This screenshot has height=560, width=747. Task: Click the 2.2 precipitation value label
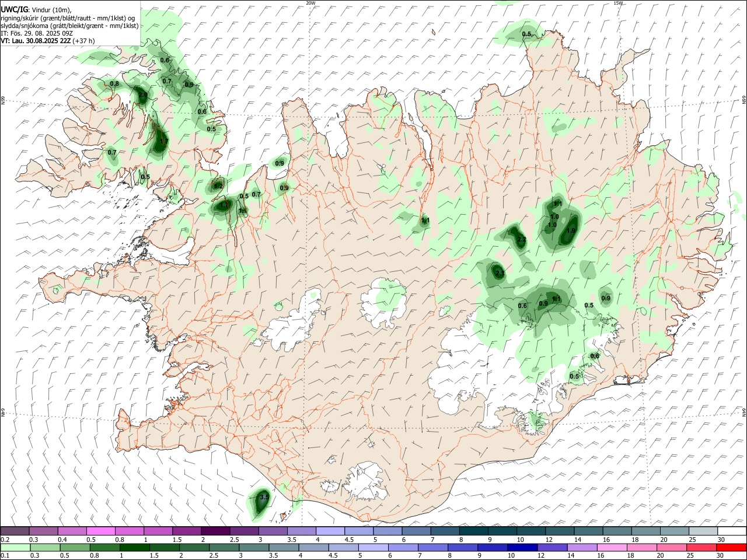pyautogui.click(x=522, y=240)
